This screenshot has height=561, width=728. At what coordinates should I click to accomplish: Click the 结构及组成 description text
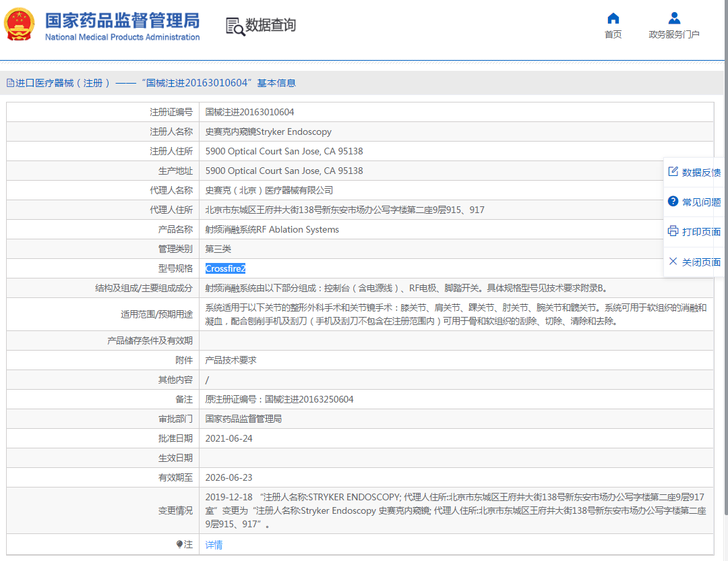406,288
